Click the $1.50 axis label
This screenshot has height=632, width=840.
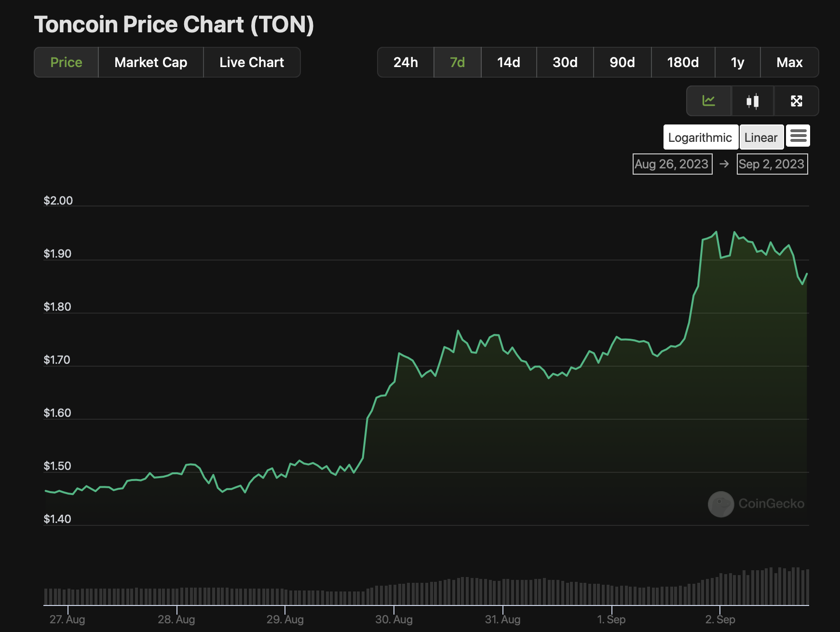tap(57, 466)
